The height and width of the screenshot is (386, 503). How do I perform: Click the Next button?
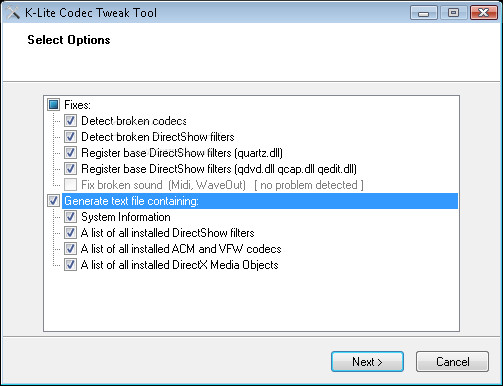367,362
